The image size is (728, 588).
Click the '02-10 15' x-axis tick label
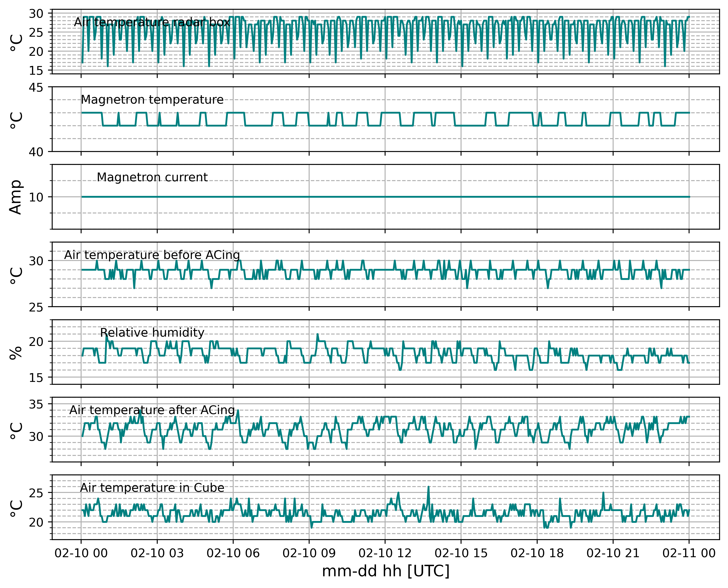click(461, 553)
